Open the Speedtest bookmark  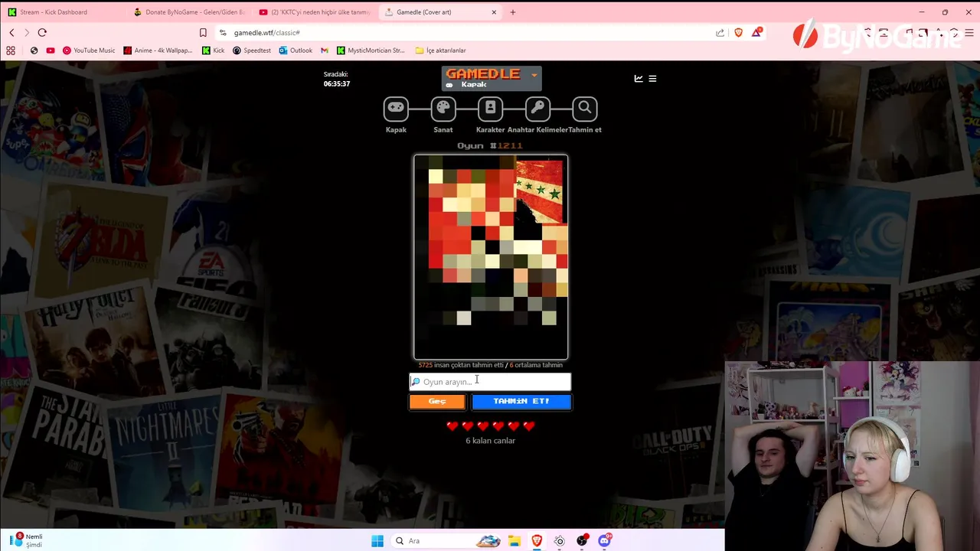(252, 51)
